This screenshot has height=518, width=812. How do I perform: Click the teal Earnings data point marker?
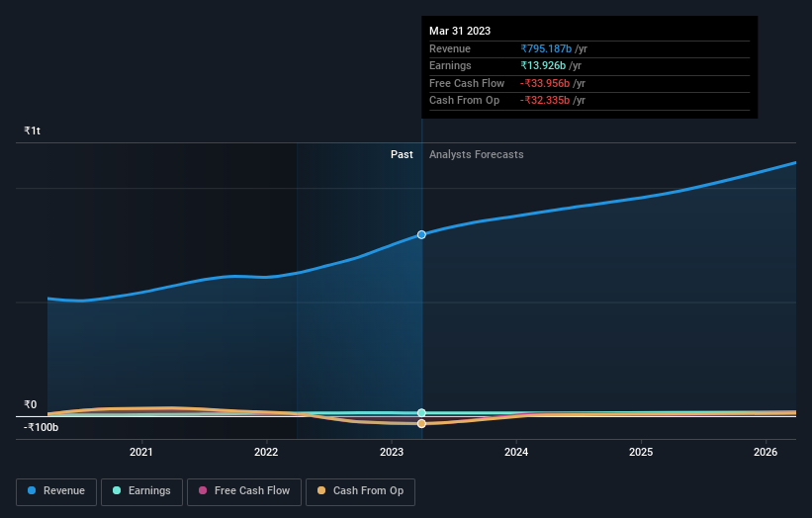[x=421, y=413]
